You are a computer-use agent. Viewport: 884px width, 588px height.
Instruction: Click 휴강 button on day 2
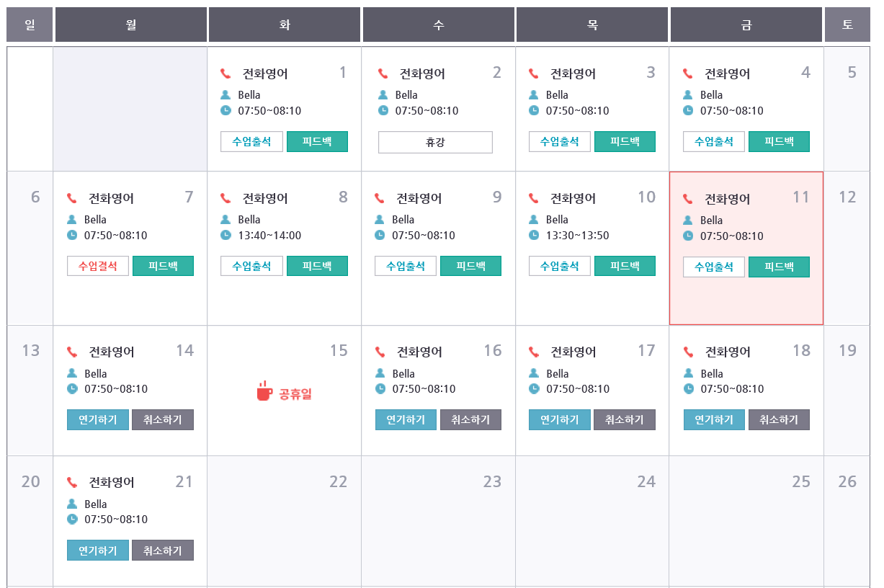pos(435,142)
